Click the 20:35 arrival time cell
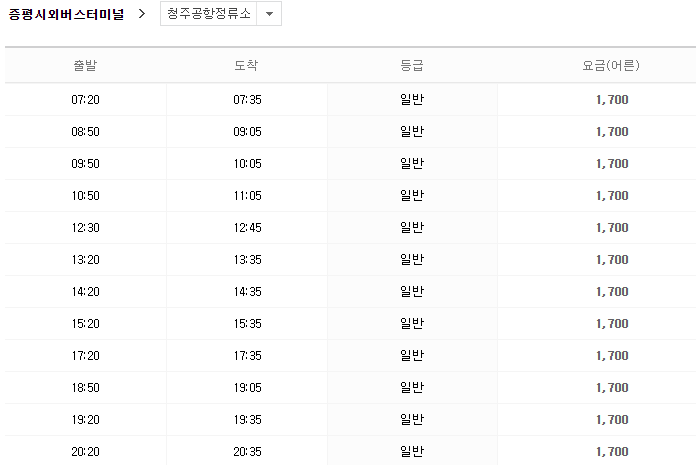Screen dimensions: 696x465 click(x=247, y=451)
